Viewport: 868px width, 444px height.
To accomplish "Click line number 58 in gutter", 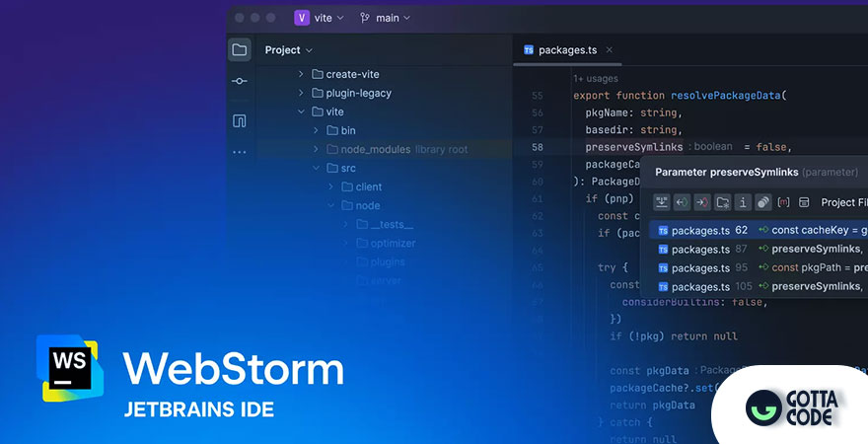I will coord(537,147).
